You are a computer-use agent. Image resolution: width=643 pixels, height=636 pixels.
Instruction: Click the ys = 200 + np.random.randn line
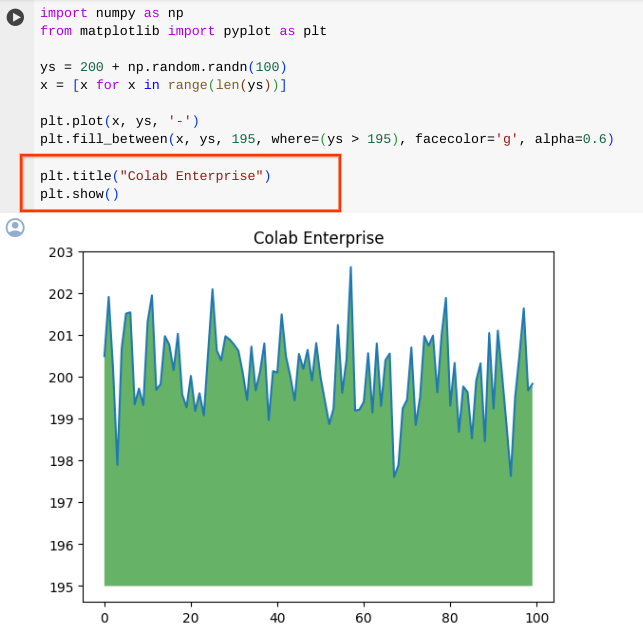[163, 67]
